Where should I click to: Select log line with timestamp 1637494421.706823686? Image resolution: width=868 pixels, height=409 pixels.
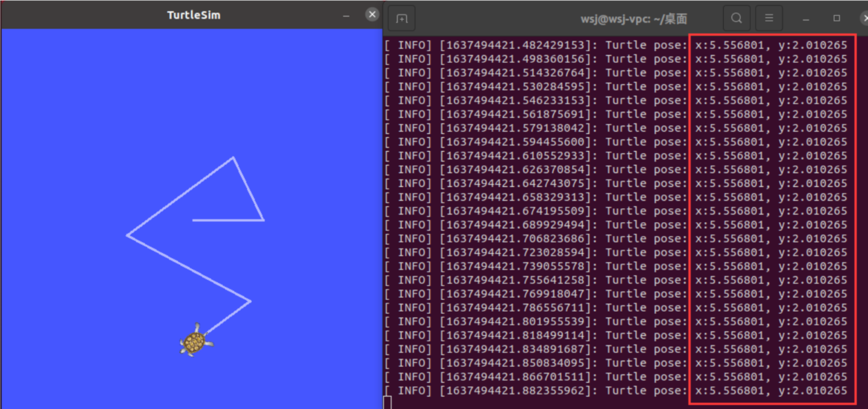point(616,239)
